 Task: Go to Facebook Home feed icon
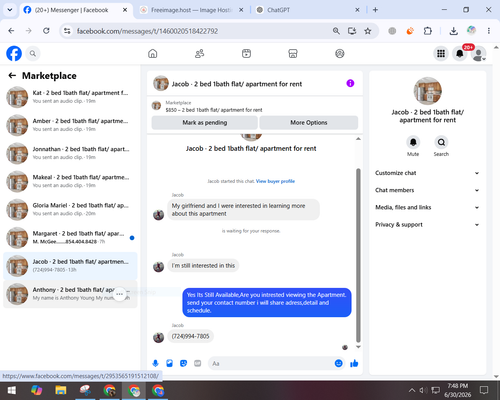153,53
